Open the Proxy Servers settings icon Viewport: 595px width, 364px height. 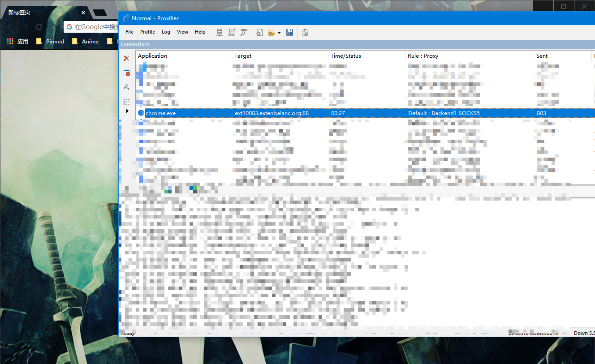219,32
